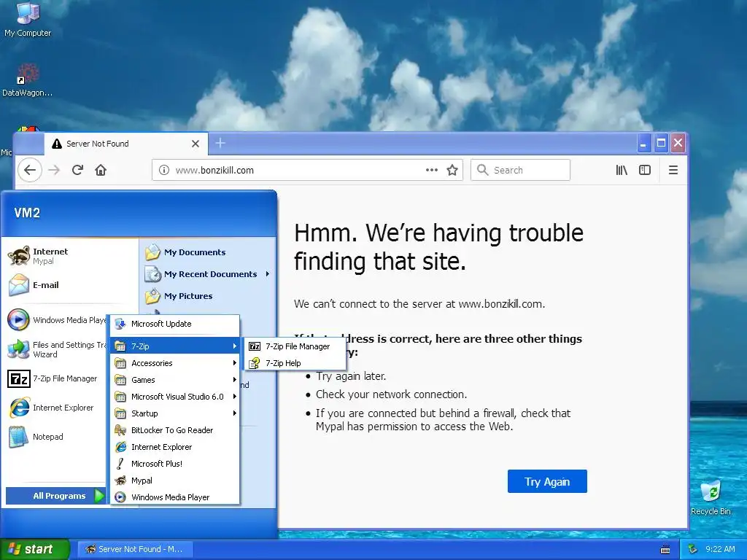Select Server Not Found taskbar button
Image resolution: width=747 pixels, height=560 pixels.
point(135,549)
